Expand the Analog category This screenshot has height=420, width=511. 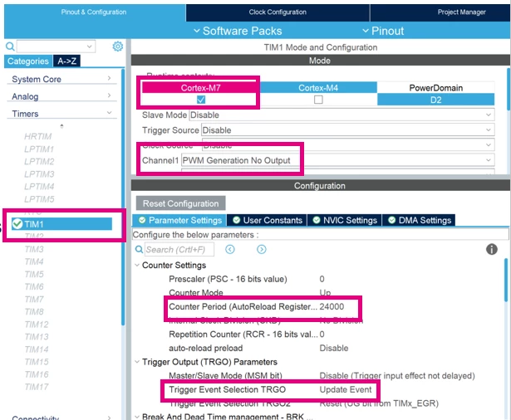[x=61, y=96]
